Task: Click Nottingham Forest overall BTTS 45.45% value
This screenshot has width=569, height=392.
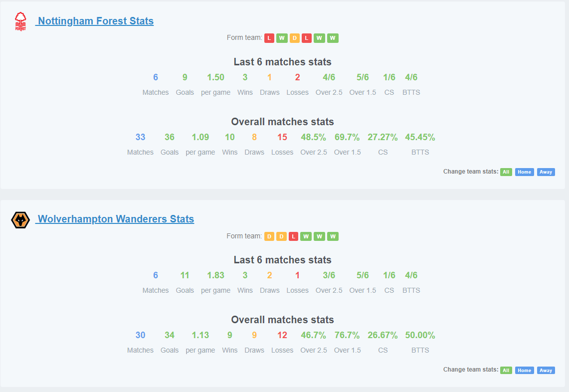Action: pos(420,137)
